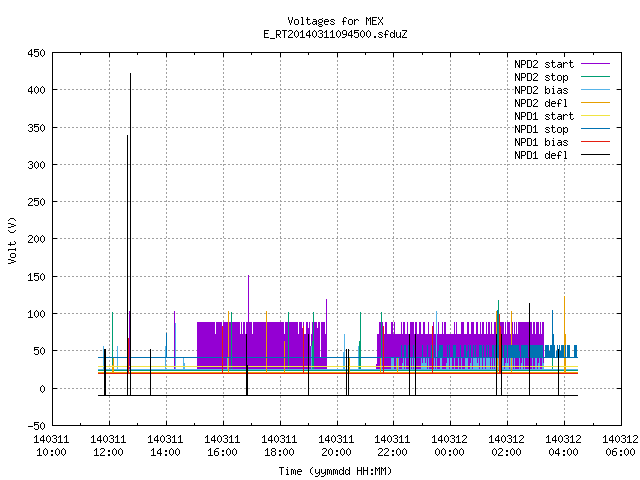
Task: Click the tallest black NPD1 defl spike peak
Action: tap(131, 74)
